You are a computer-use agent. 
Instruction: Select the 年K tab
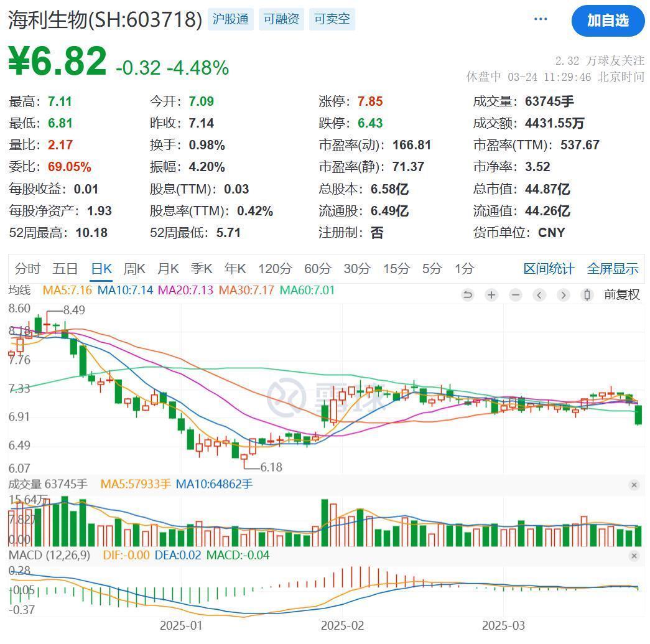click(x=235, y=269)
